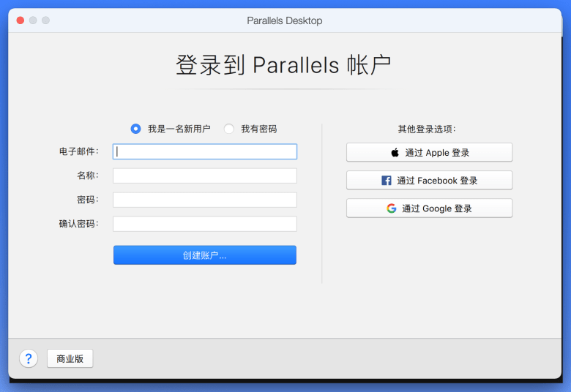
Task: Click the 其他登录选项 heading text
Action: point(427,129)
